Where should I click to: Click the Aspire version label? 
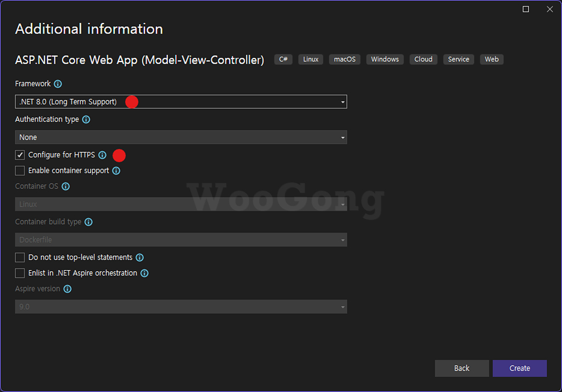tap(38, 289)
